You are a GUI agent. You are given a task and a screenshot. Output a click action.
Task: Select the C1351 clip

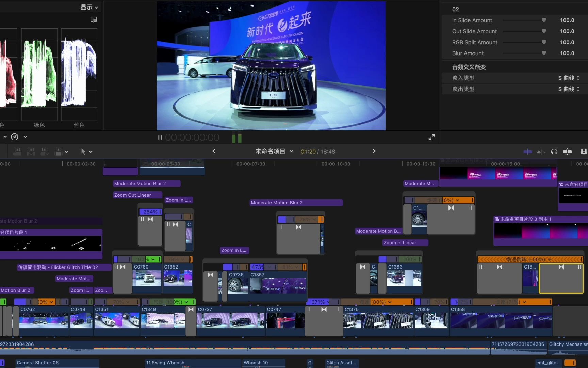click(x=116, y=321)
